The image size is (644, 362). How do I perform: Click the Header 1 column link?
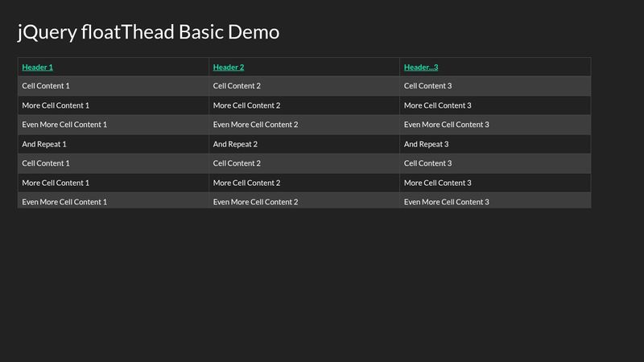point(38,68)
